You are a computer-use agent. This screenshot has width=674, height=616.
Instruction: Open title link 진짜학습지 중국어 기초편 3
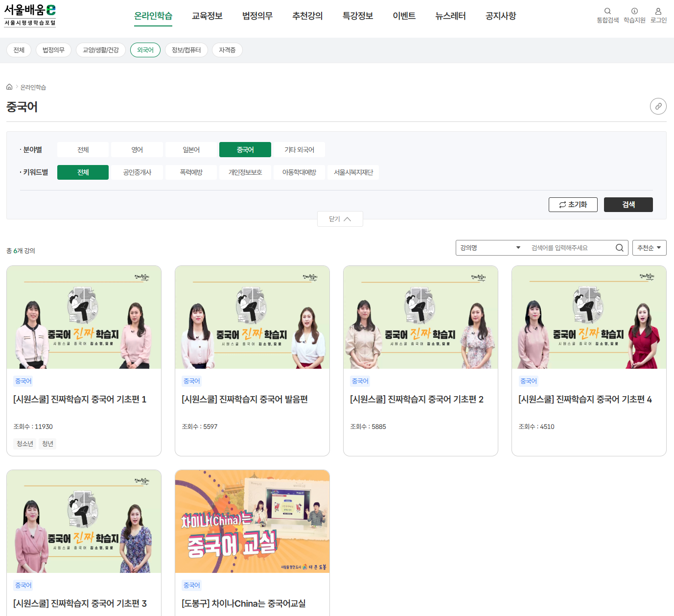click(80, 604)
